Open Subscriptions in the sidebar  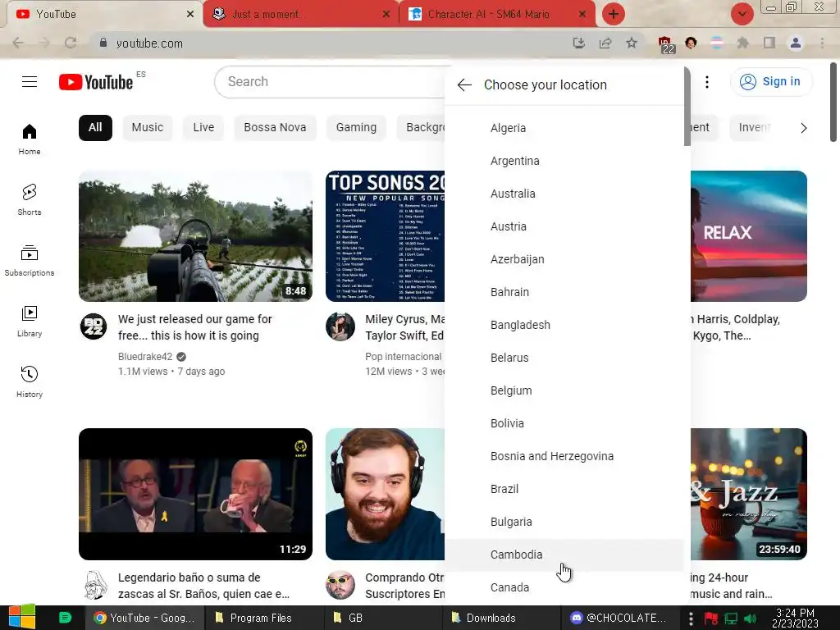pos(30,260)
